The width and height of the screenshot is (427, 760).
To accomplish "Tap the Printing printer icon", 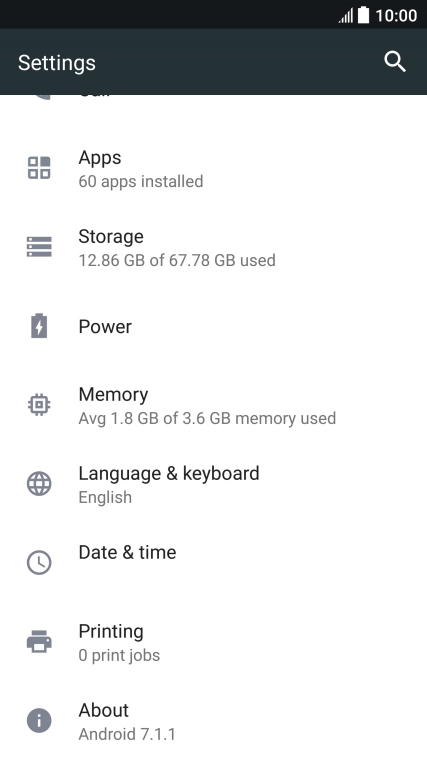I will tap(39, 641).
